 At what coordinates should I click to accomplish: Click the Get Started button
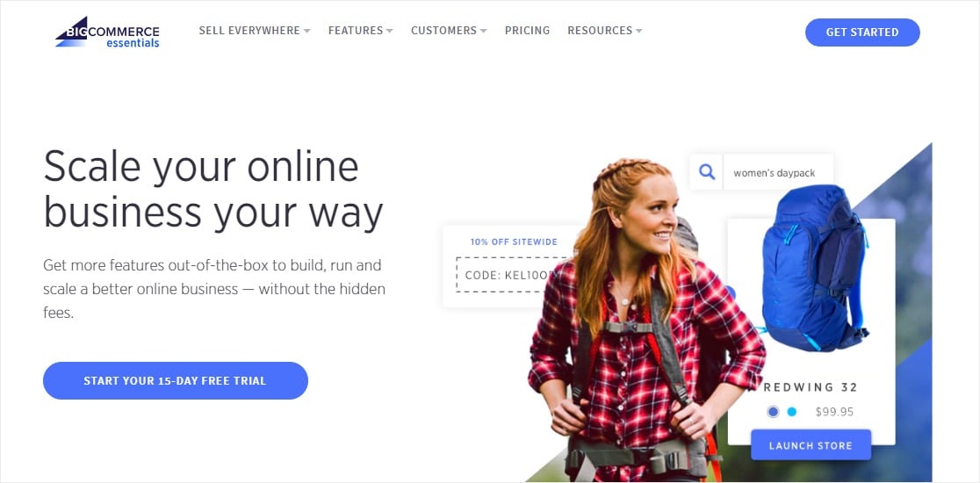[x=862, y=32]
